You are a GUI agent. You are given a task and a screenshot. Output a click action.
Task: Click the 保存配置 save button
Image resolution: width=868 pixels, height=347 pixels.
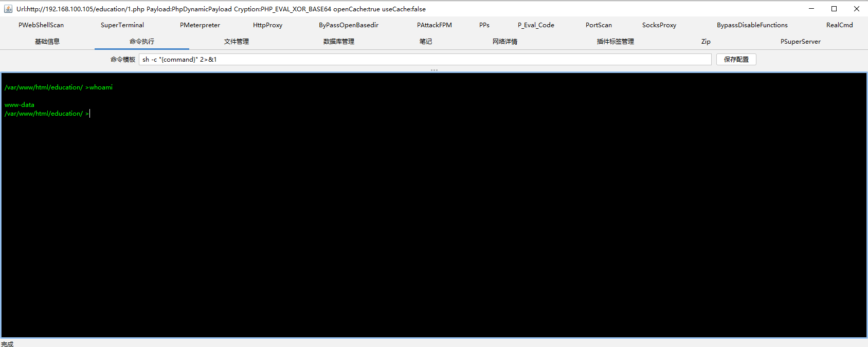(736, 59)
